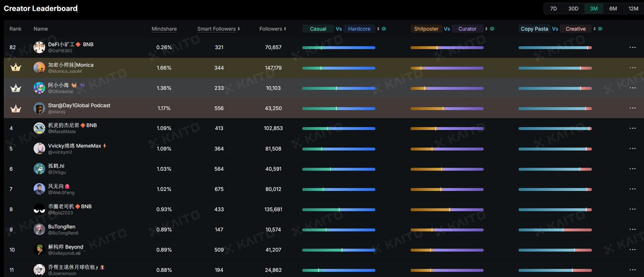Screen dimensions: 644x277
Task: Sort by Casual vs Hardcore arrows
Action: coord(378,29)
